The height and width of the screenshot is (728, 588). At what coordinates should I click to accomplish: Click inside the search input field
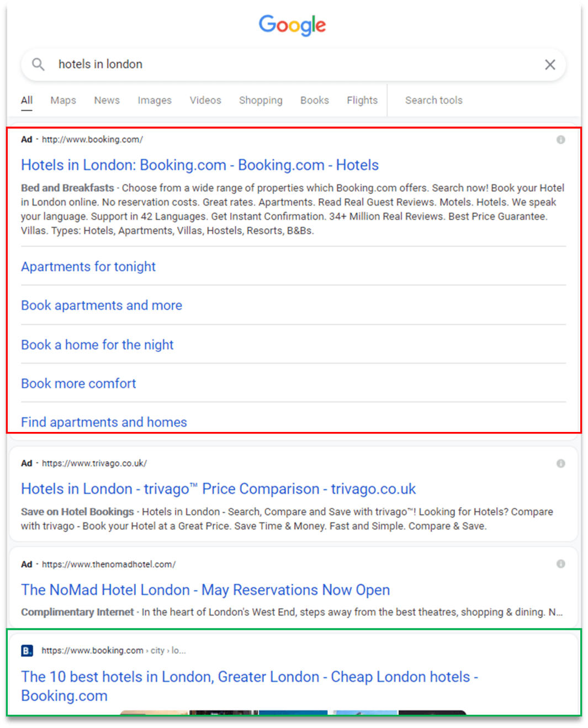tap(221, 64)
